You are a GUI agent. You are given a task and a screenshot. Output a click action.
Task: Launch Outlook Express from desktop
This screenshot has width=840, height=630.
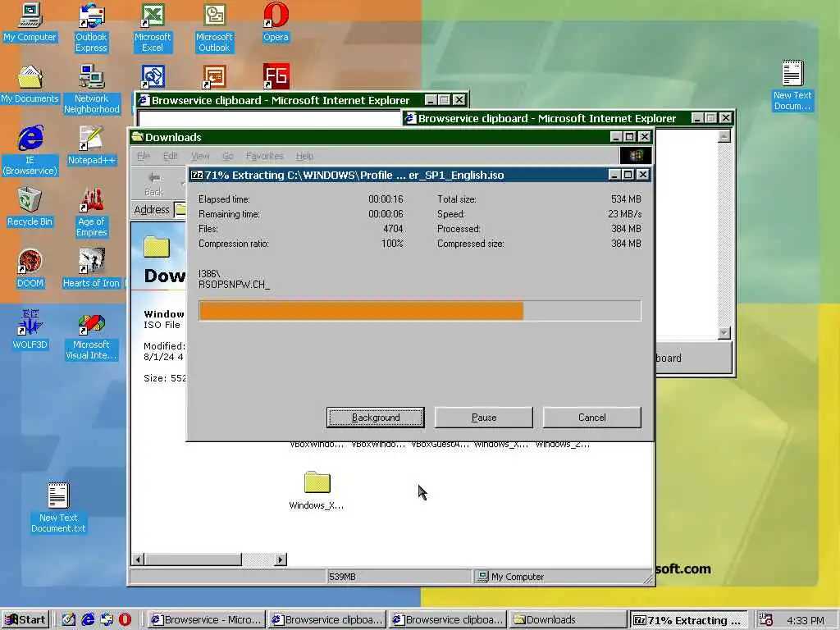click(x=91, y=27)
